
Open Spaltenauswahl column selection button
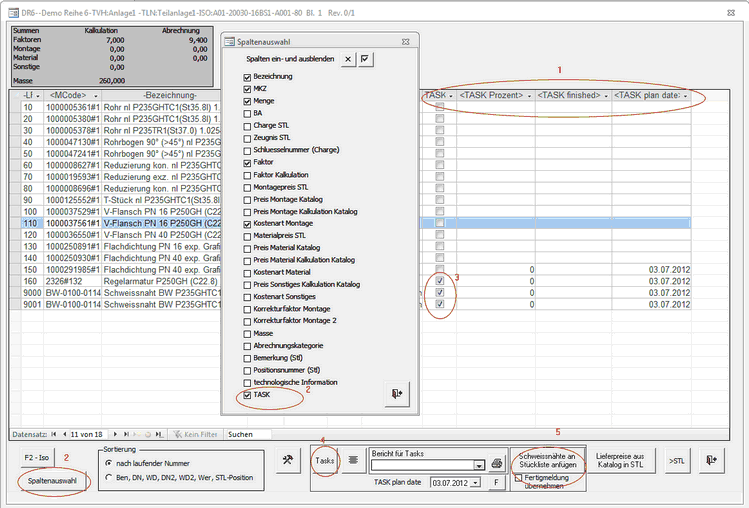coord(53,480)
